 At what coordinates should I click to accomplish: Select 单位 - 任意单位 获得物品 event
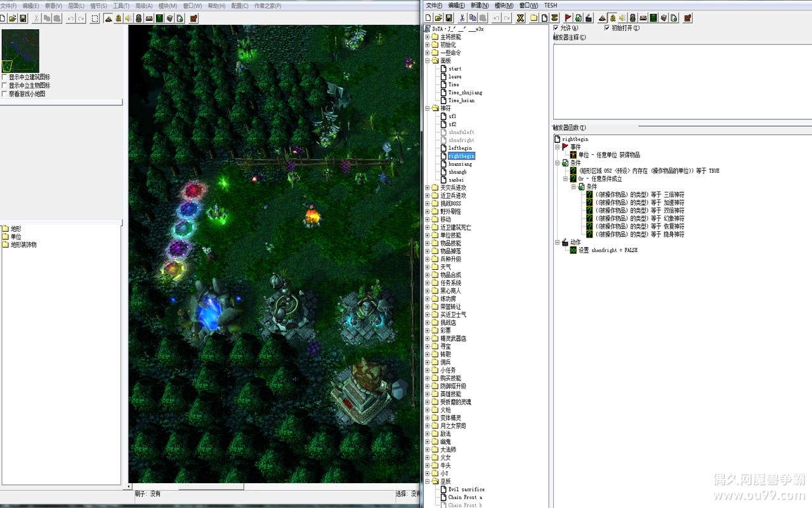(x=609, y=155)
